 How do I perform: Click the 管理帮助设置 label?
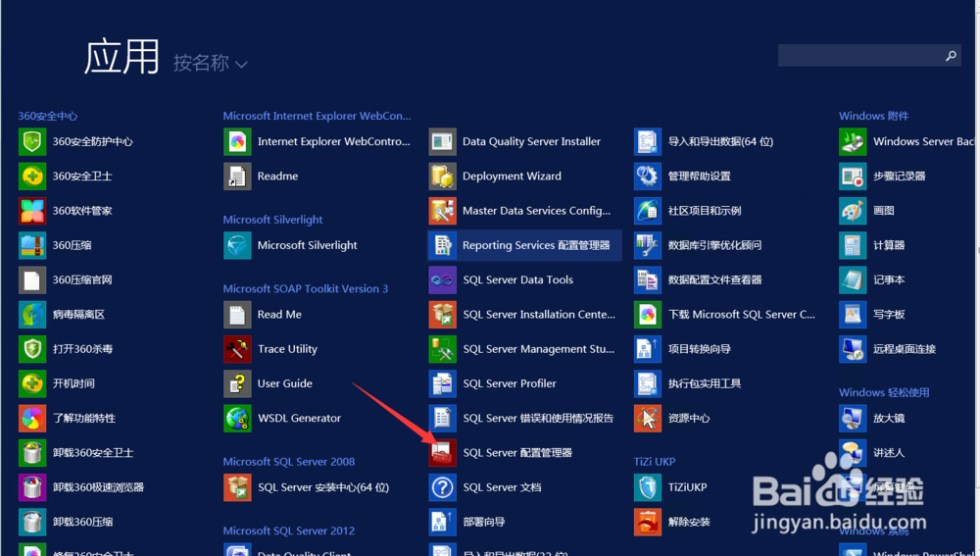pyautogui.click(x=700, y=177)
